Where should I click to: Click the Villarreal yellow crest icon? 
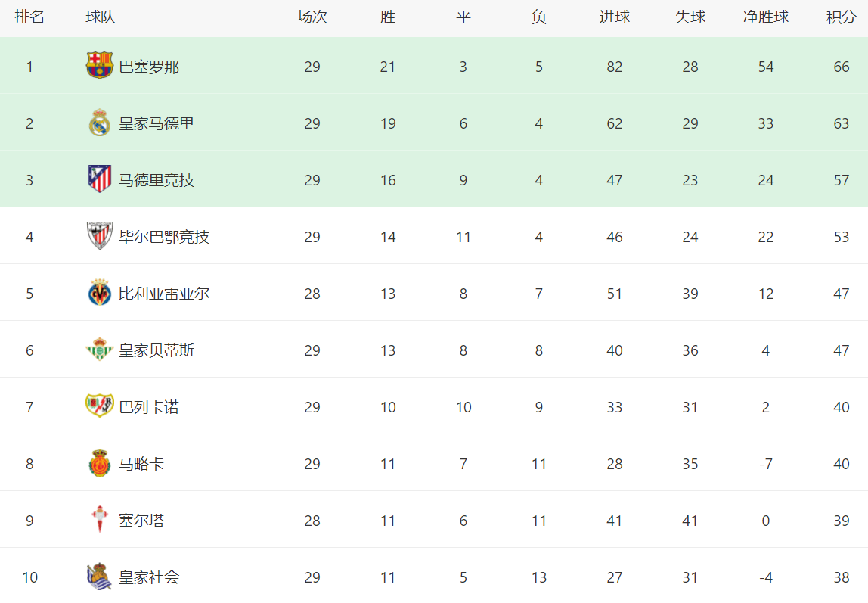(100, 292)
